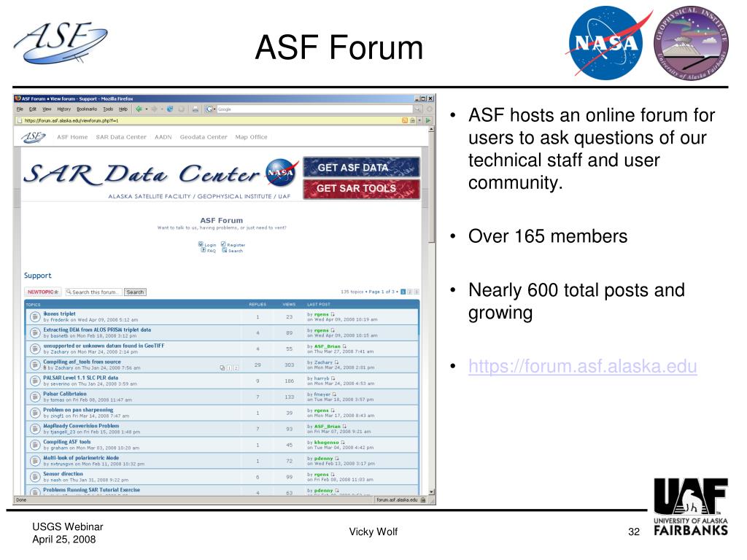
Task: Click the UAF Fairbanks logo
Action: (691, 507)
